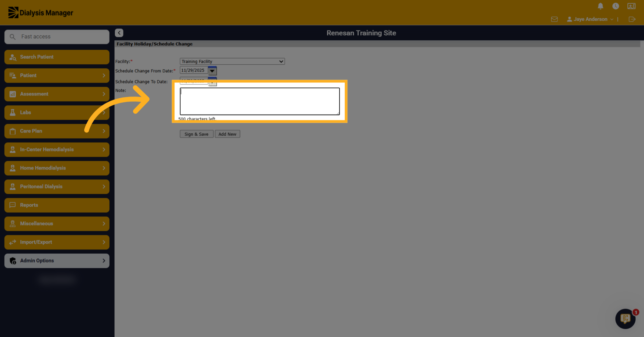
Task: Collapse the sidebar with back arrow
Action: click(119, 33)
